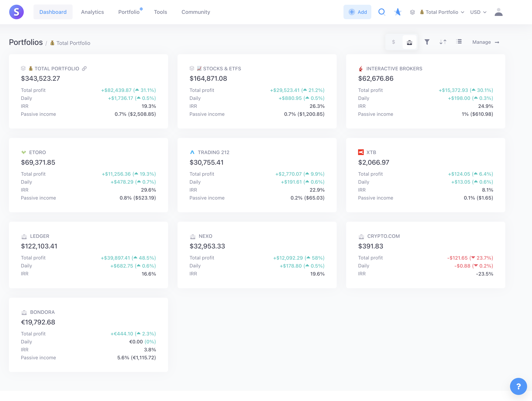Click the user profile avatar icon
This screenshot has width=532, height=401.
(498, 12)
